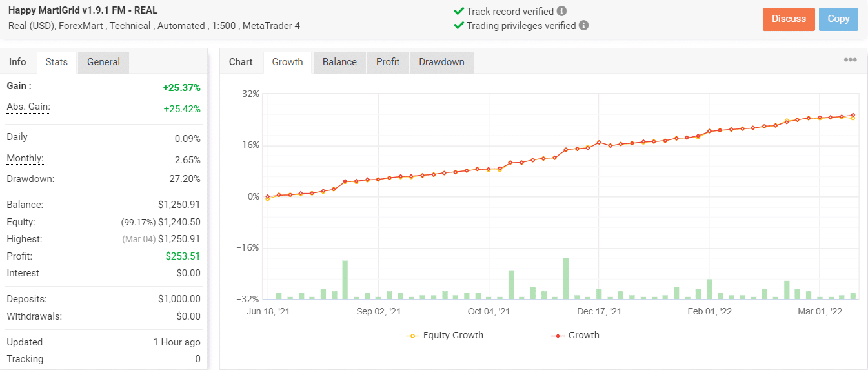Open the ForexMart broker link
Viewport: 868px width, 370px height.
point(81,26)
